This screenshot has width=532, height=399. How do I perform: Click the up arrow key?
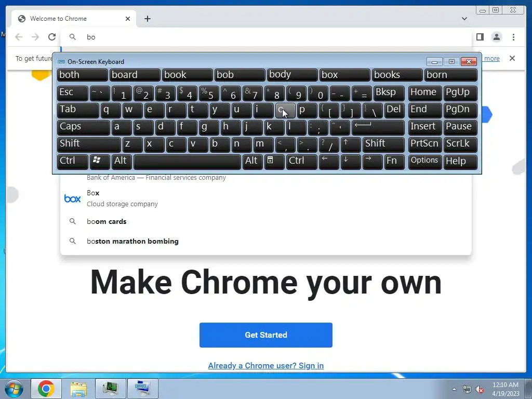[351, 144]
